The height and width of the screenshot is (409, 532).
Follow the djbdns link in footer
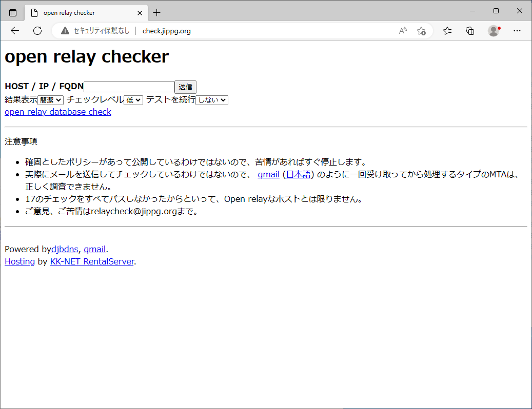point(65,250)
